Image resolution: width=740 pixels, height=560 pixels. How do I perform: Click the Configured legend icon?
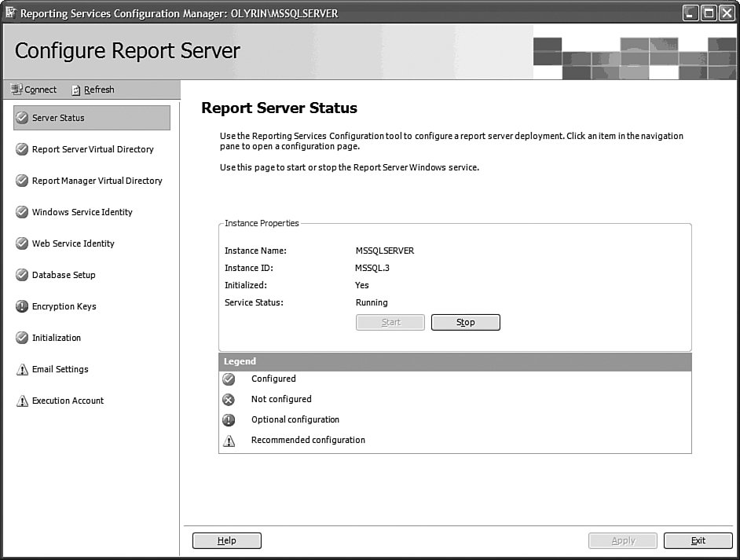(229, 379)
